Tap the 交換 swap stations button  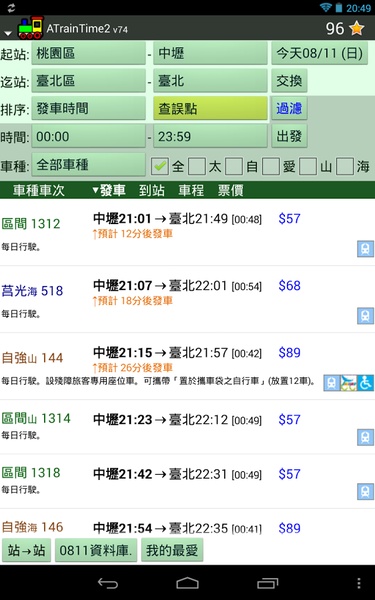coord(289,81)
